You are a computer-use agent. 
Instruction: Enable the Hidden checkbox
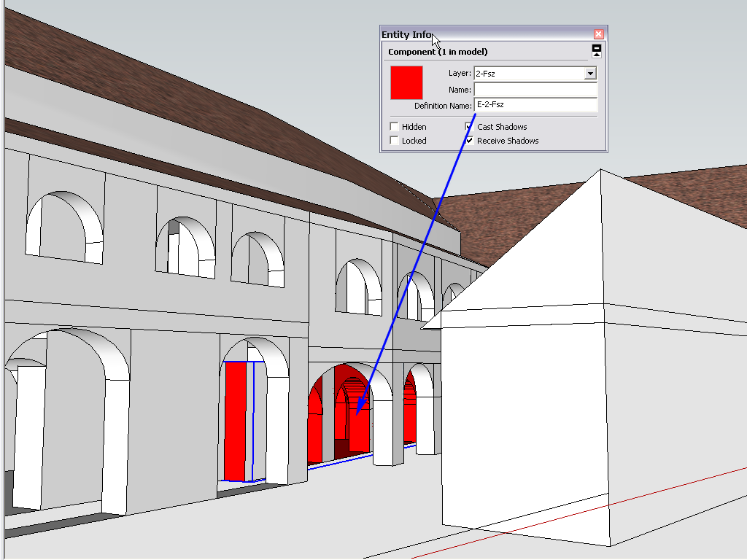point(395,127)
